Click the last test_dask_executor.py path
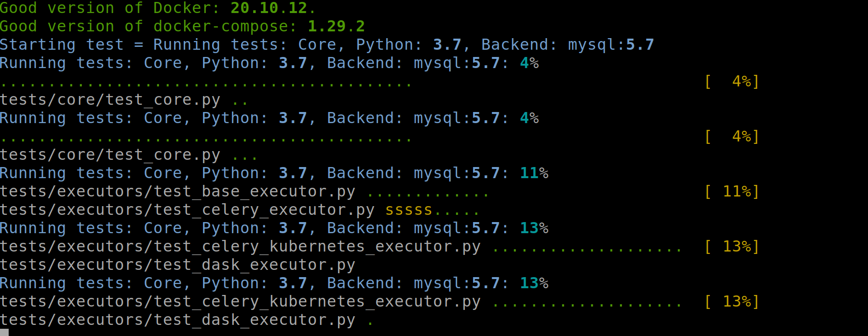Image resolution: width=868 pixels, height=336 pixels. pos(177,320)
